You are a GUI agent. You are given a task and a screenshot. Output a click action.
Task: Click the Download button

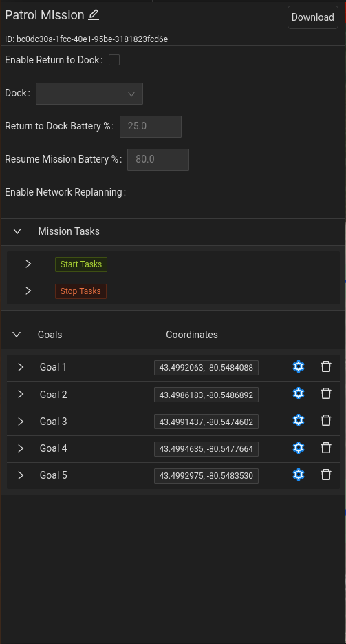pos(313,17)
